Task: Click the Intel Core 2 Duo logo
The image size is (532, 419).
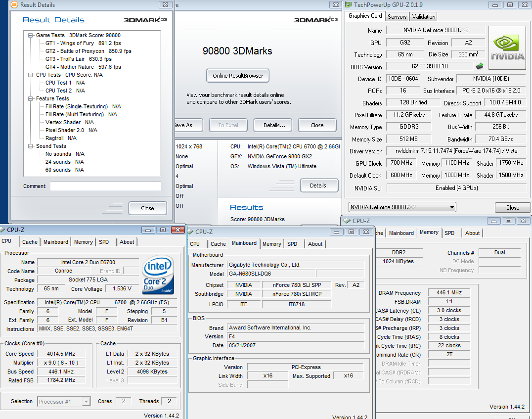Action: [x=158, y=275]
